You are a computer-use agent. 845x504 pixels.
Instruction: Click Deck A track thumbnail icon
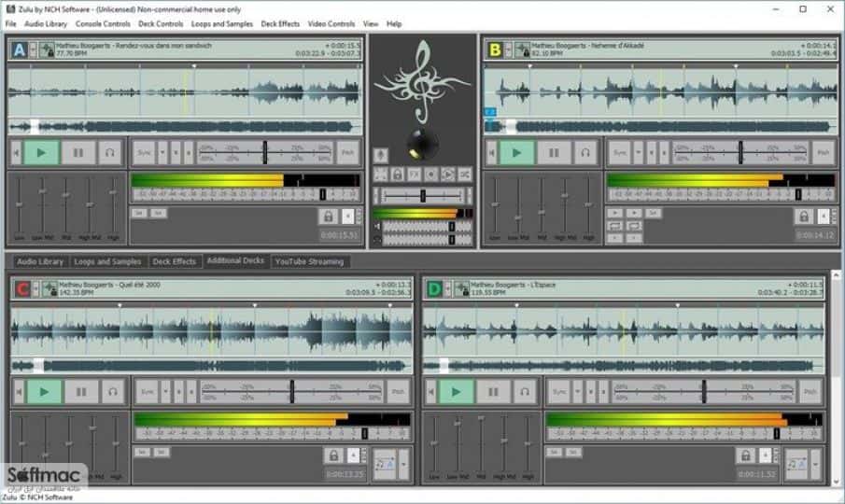pyautogui.click(x=47, y=50)
